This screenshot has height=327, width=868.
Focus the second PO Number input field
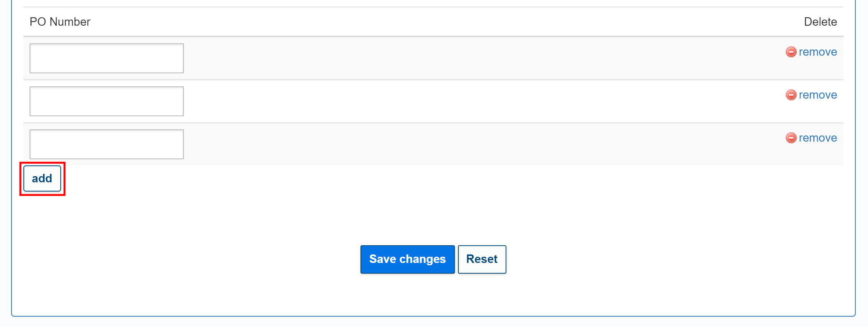click(106, 101)
